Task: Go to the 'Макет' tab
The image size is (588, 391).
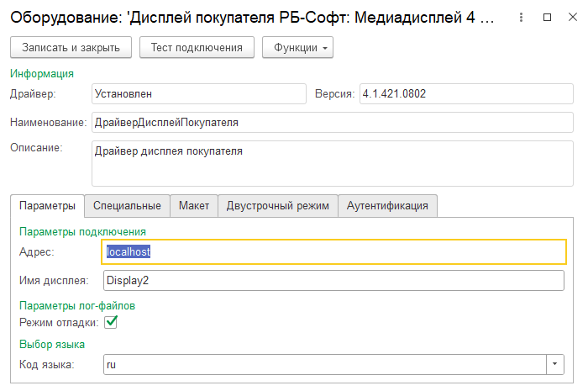Action: (x=194, y=206)
